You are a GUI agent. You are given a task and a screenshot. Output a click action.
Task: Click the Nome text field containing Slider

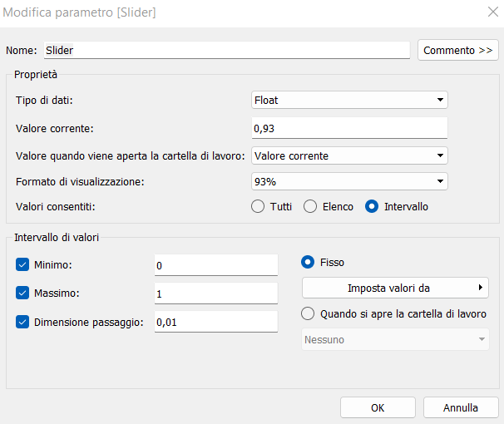point(226,51)
